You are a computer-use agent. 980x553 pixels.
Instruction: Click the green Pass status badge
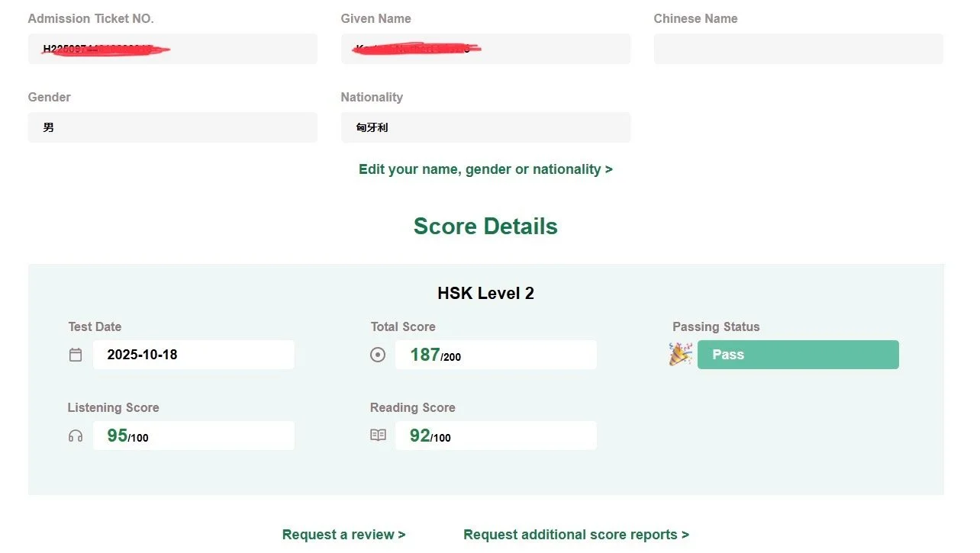coord(798,355)
